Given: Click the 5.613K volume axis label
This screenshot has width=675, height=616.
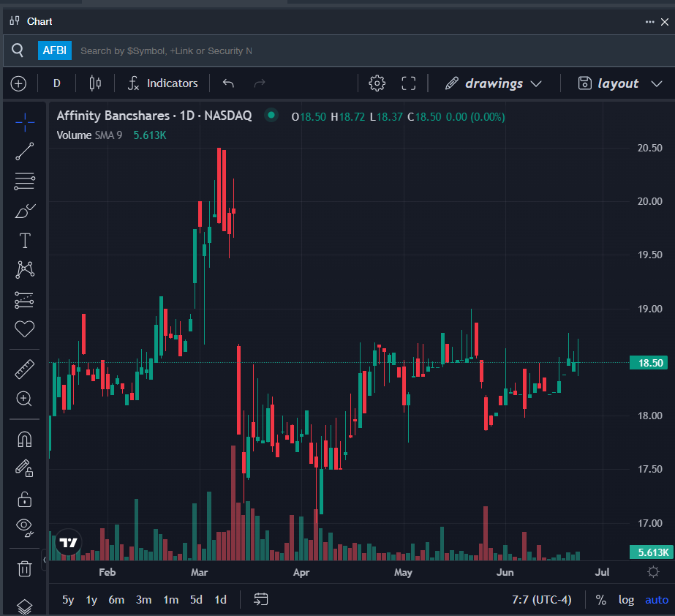Looking at the screenshot, I should [652, 552].
